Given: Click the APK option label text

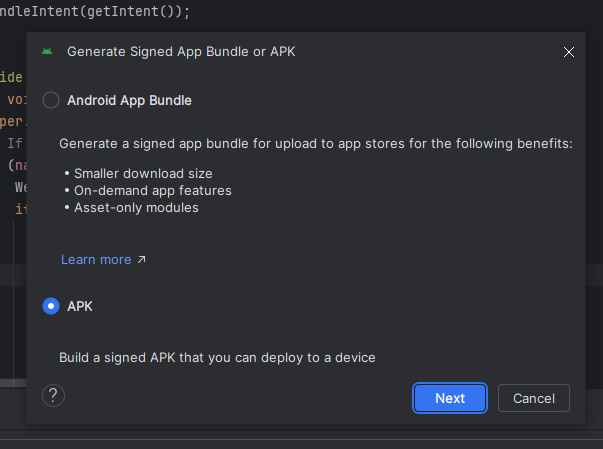Looking at the screenshot, I should point(80,306).
